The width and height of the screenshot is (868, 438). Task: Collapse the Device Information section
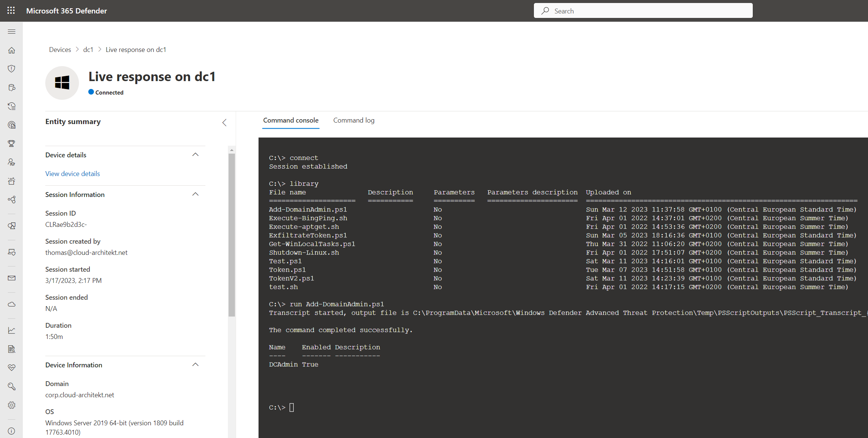[195, 365]
